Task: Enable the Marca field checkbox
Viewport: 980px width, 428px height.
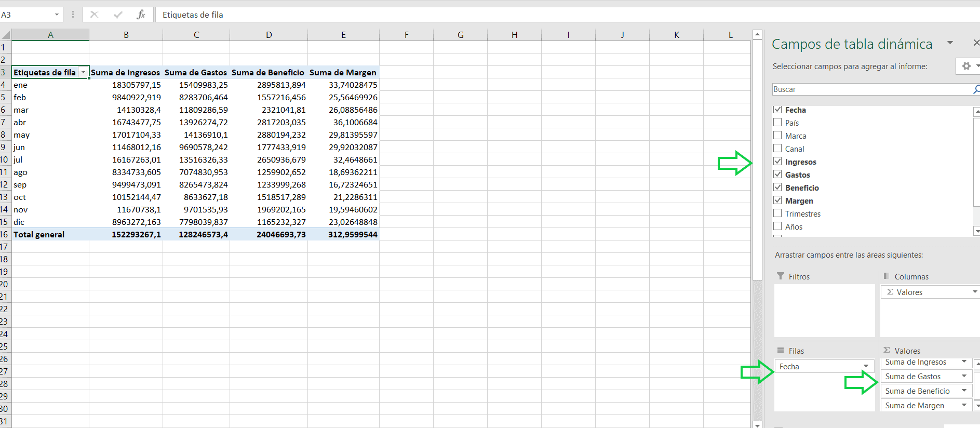Action: (x=777, y=136)
